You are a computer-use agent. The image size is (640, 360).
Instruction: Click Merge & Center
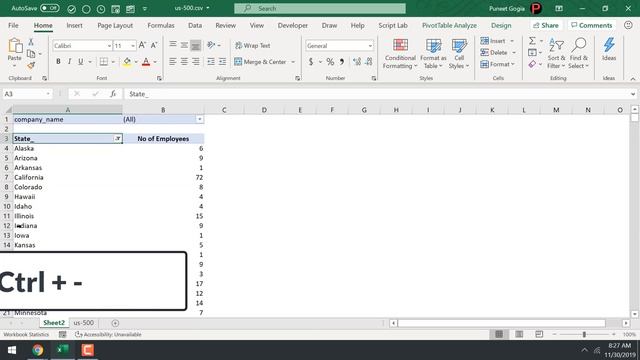261,62
